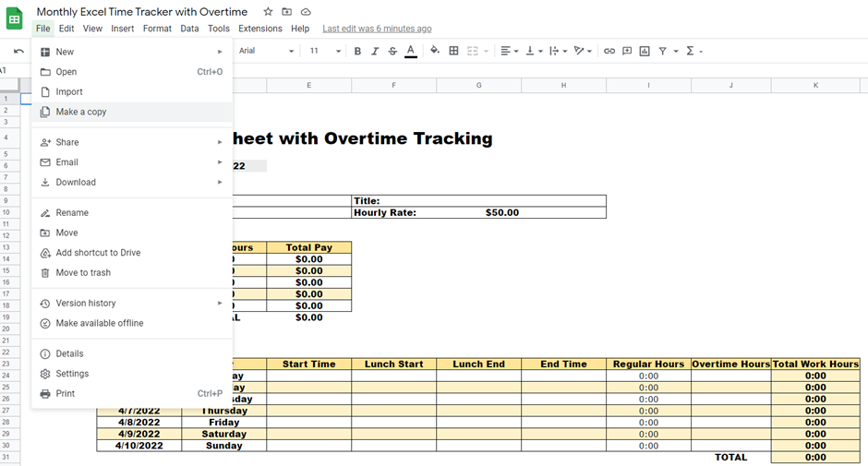Viewport: 868px width, 466px height.
Task: Open text rotation options
Action: pos(583,51)
